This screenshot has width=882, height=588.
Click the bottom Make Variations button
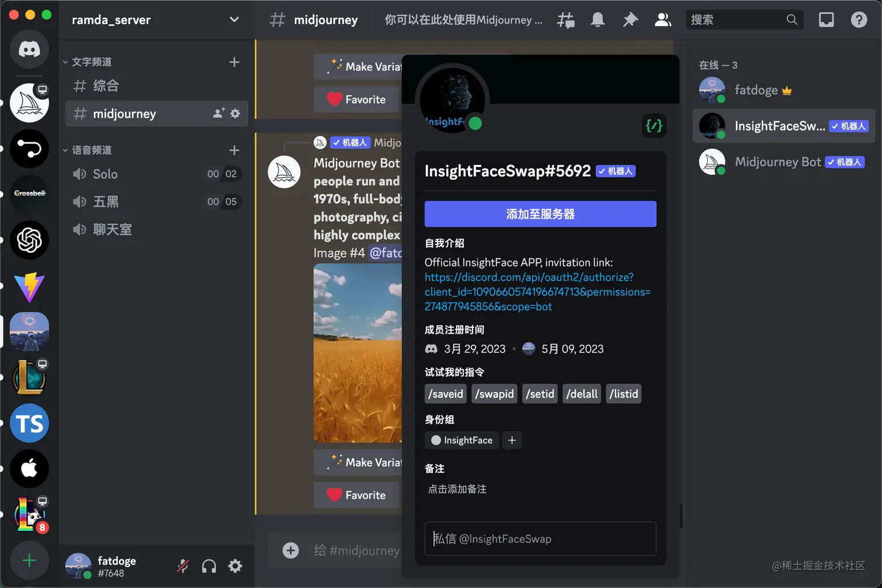(358, 462)
